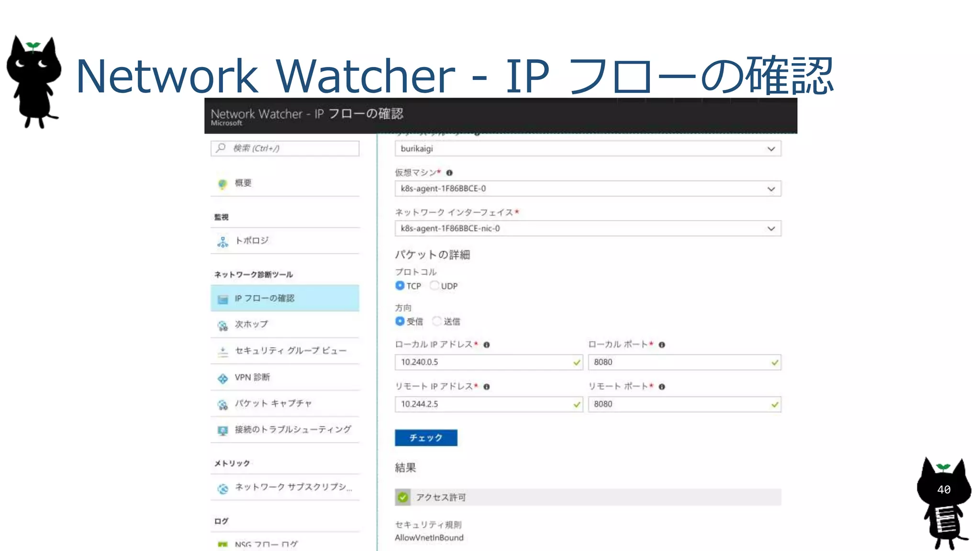Click info icon next to 仮想マシン label

[449, 173]
